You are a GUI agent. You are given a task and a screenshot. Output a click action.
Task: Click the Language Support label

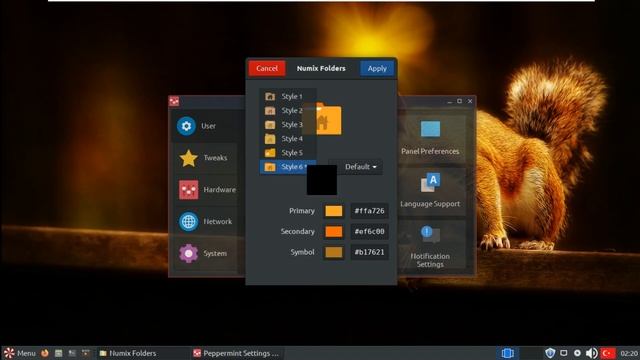point(430,204)
